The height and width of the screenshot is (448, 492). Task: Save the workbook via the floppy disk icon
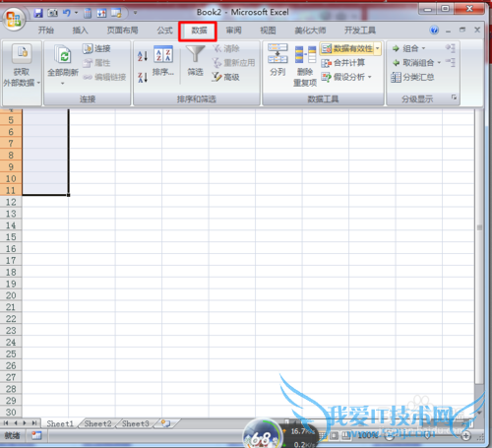38,13
